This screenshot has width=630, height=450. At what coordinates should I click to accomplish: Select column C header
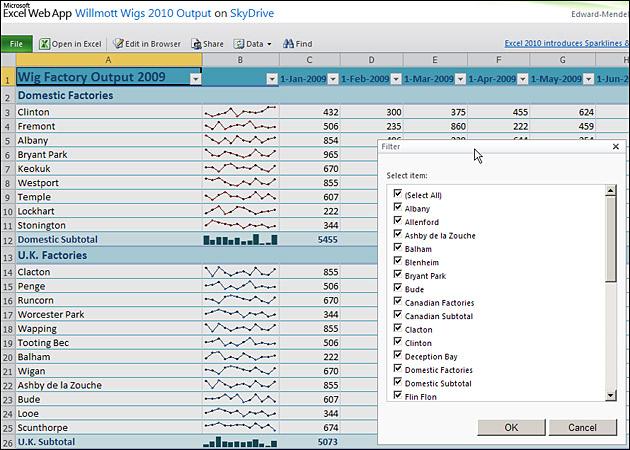(x=309, y=60)
